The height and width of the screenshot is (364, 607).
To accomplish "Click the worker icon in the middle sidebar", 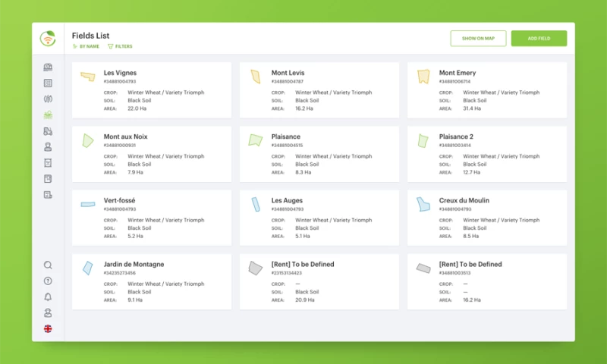I will pyautogui.click(x=48, y=147).
